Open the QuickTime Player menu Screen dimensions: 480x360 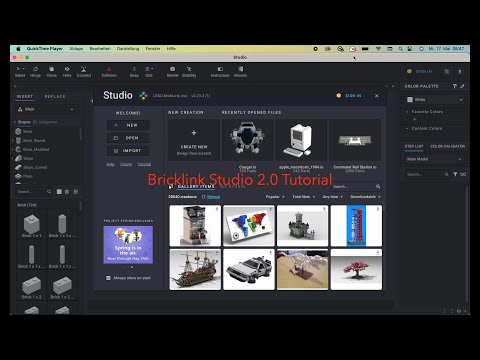[x=45, y=49]
